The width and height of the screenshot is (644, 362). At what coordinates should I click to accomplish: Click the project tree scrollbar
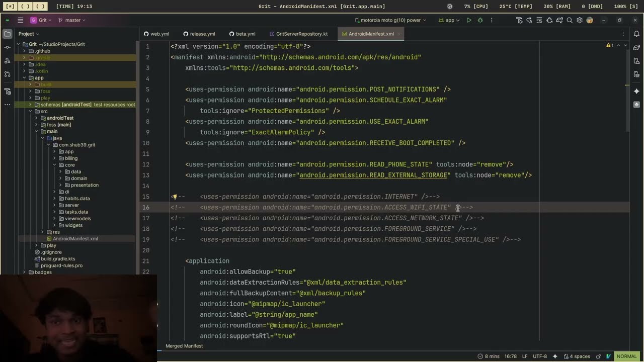[137, 158]
